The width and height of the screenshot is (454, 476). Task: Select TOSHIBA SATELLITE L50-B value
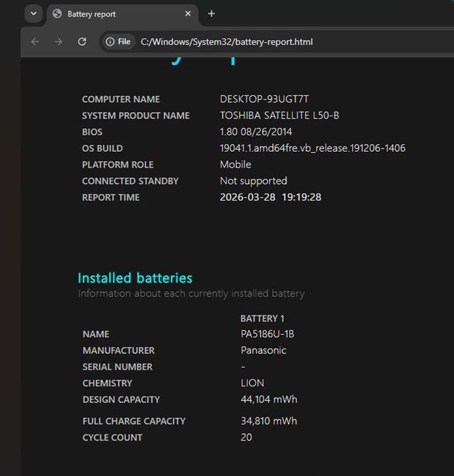280,115
